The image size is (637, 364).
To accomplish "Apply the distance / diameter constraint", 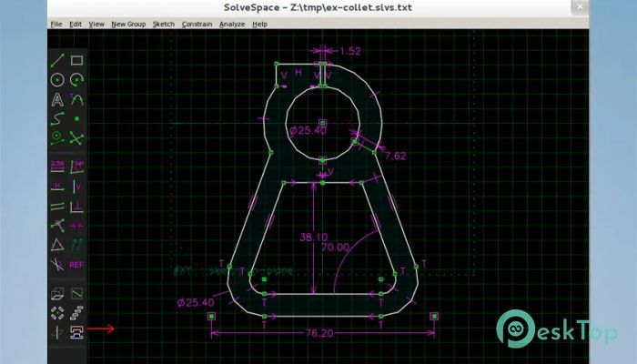I will coord(57,167).
